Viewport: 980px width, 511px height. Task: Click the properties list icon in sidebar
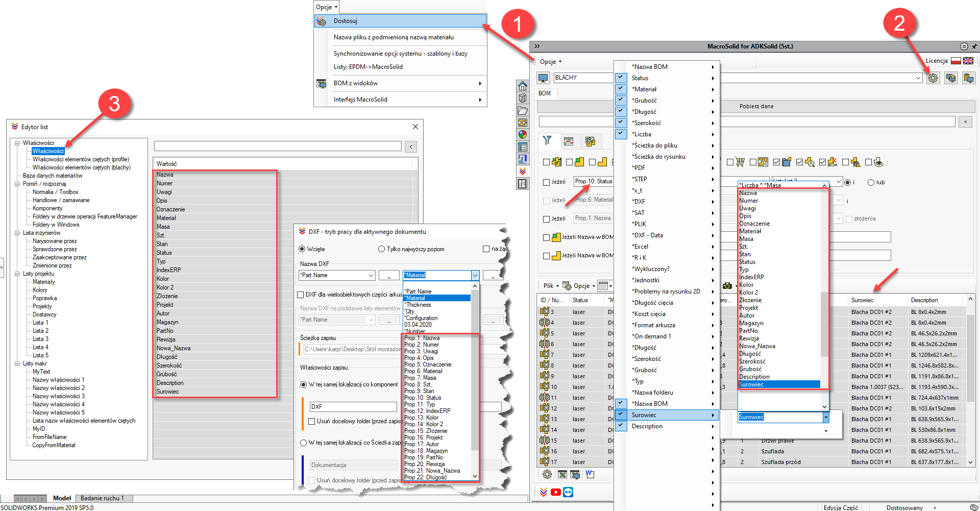(x=522, y=147)
